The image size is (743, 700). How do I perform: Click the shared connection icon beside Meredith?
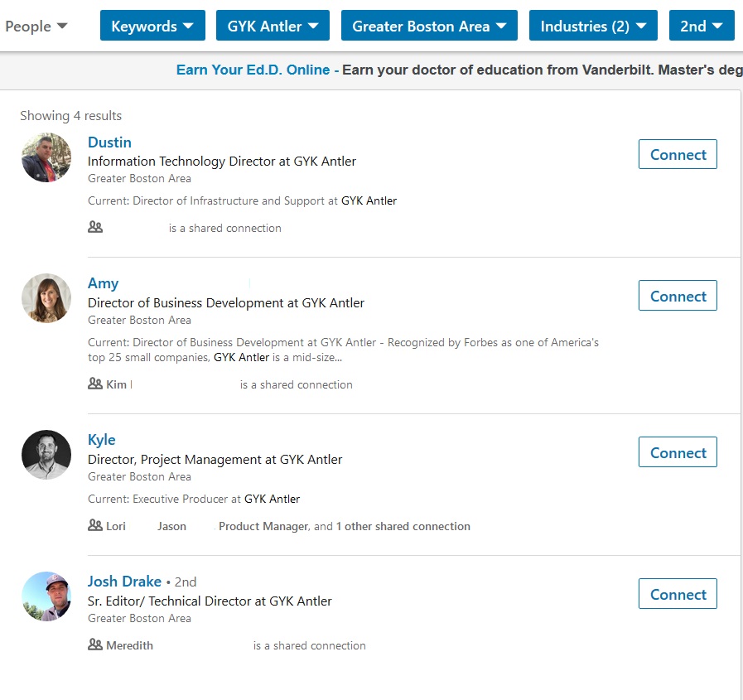[95, 645]
